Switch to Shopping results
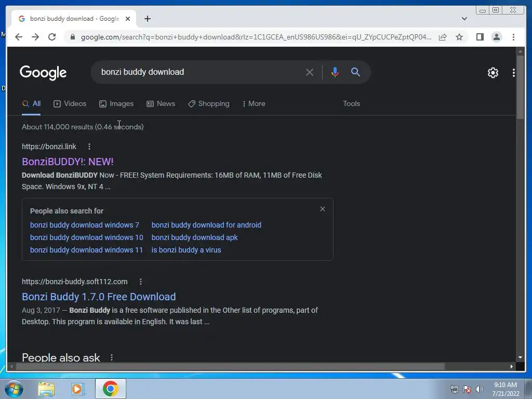532x399 pixels. click(209, 104)
